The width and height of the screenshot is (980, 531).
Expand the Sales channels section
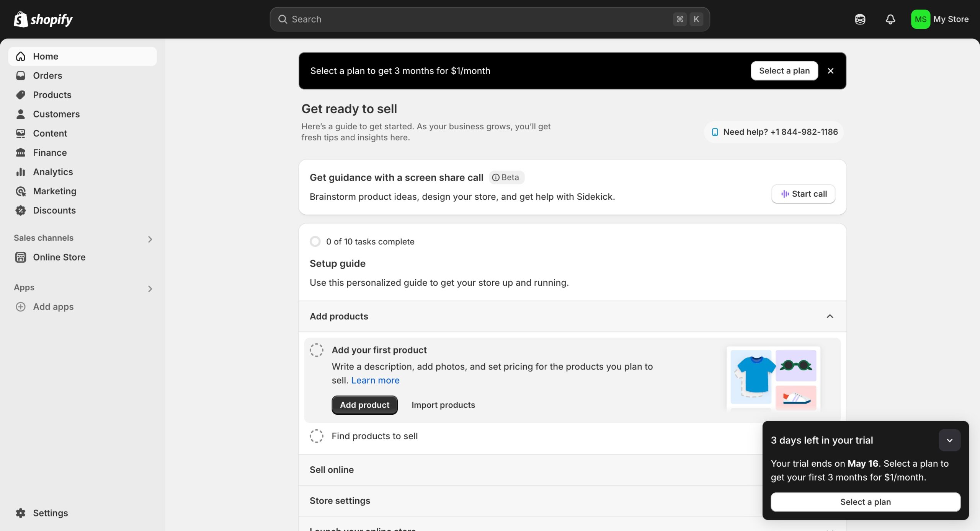[150, 239]
